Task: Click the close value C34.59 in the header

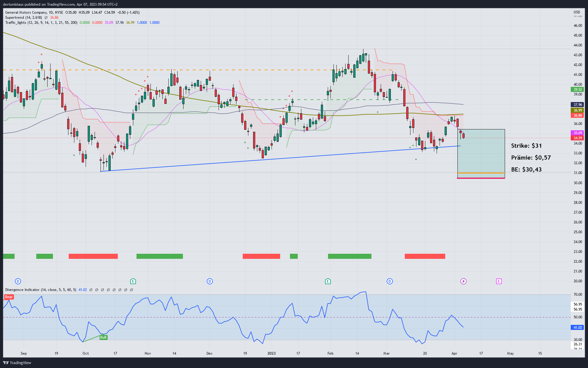Action: pos(109,12)
